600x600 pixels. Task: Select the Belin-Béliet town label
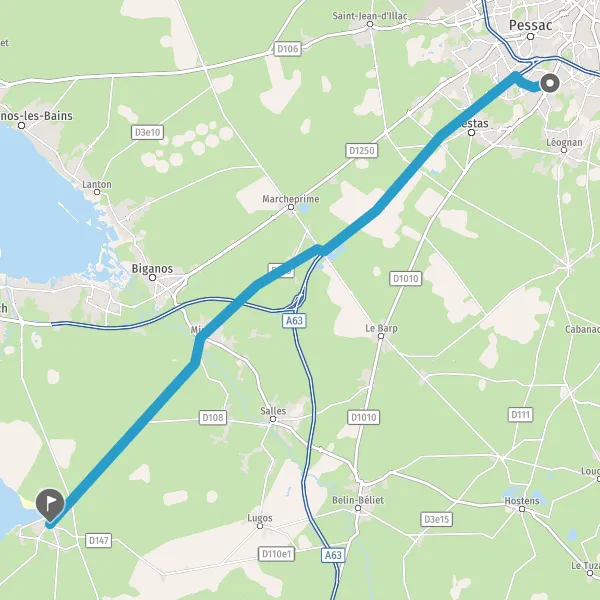[x=358, y=500]
